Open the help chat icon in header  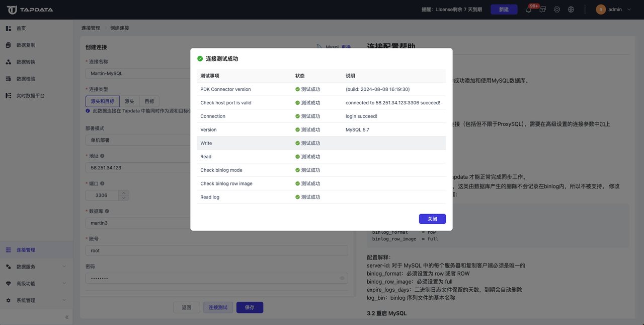point(543,10)
